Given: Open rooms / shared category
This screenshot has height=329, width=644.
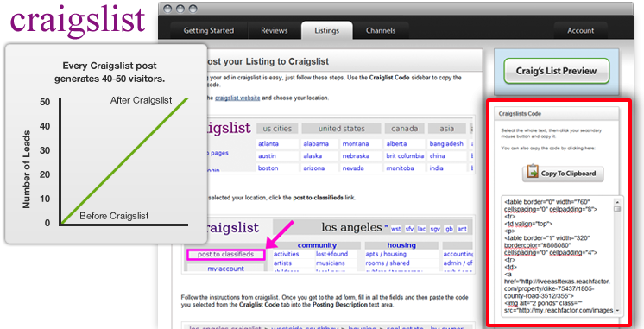Looking at the screenshot, I should coord(388,263).
